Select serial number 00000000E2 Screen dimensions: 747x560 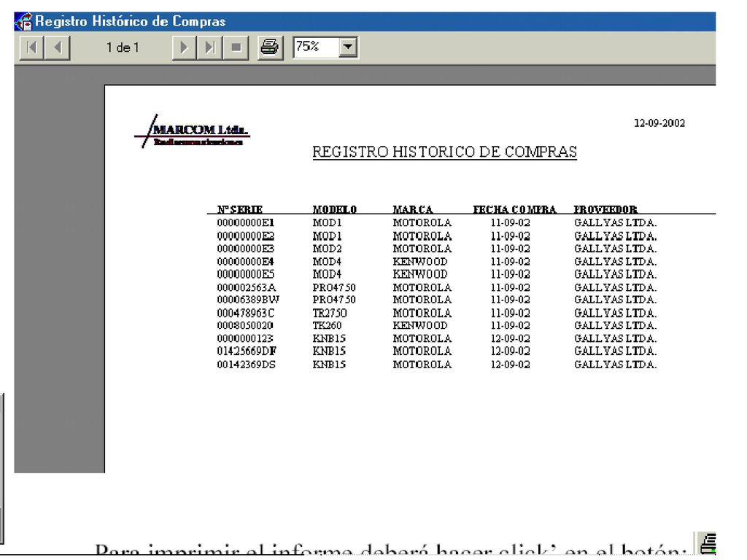pyautogui.click(x=246, y=236)
